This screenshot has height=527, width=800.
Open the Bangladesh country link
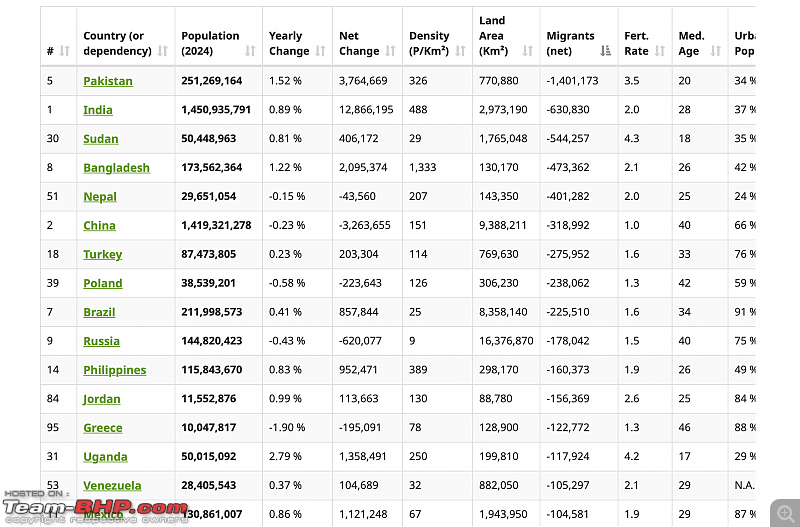click(x=116, y=168)
